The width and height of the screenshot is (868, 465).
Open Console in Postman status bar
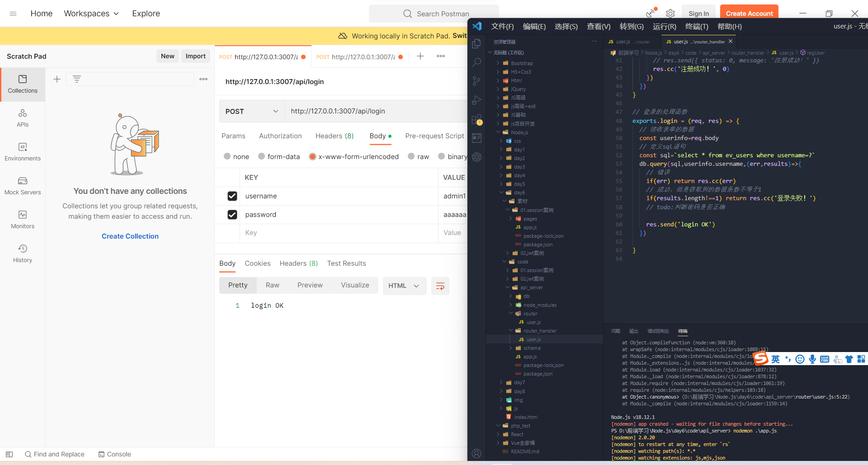click(x=115, y=454)
